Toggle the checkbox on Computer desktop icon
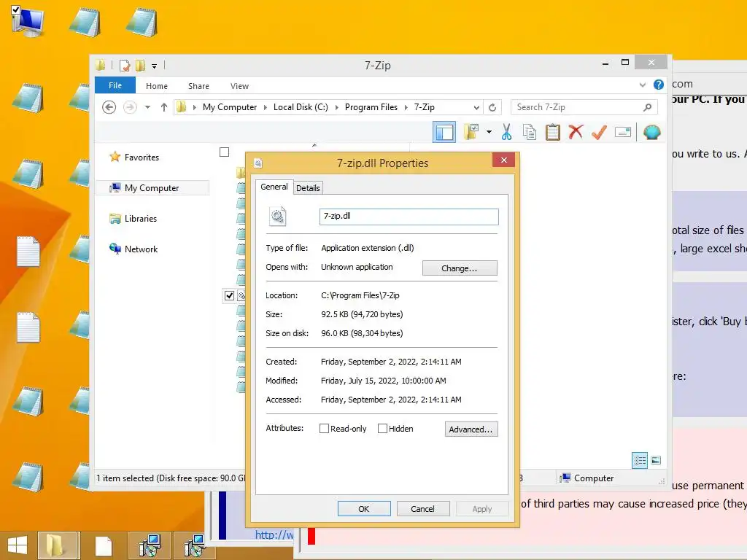Screen dimensions: 747x560 pyautogui.click(x=15, y=9)
